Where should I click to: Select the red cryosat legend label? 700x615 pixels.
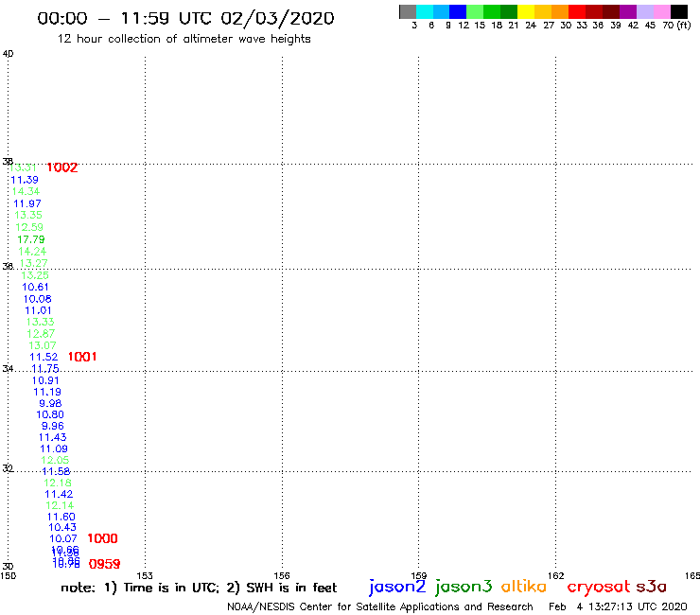[x=598, y=587]
